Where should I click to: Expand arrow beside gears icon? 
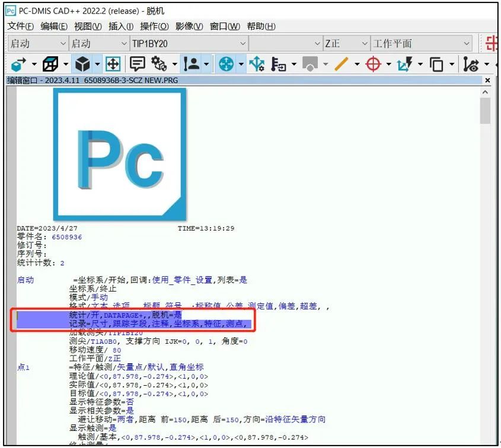[174, 64]
